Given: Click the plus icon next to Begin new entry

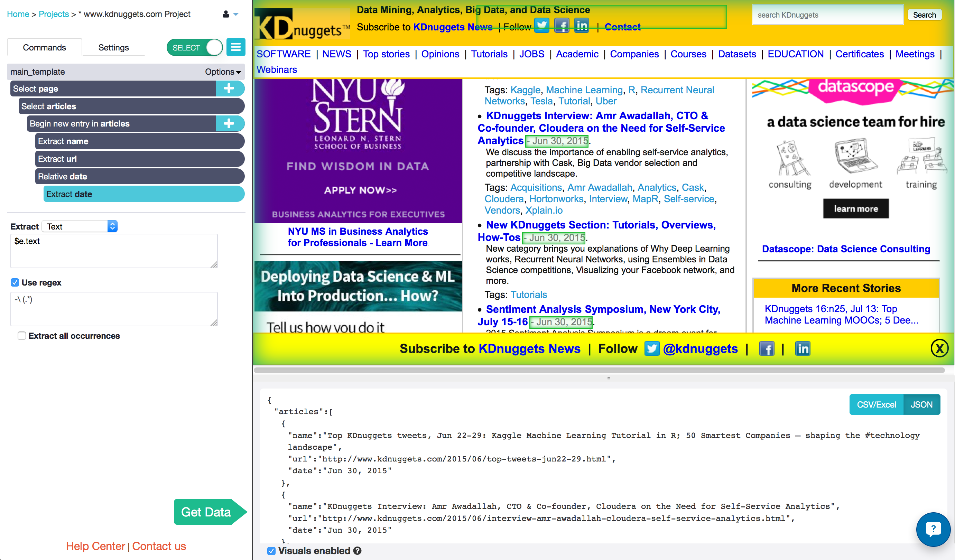Looking at the screenshot, I should coord(229,123).
